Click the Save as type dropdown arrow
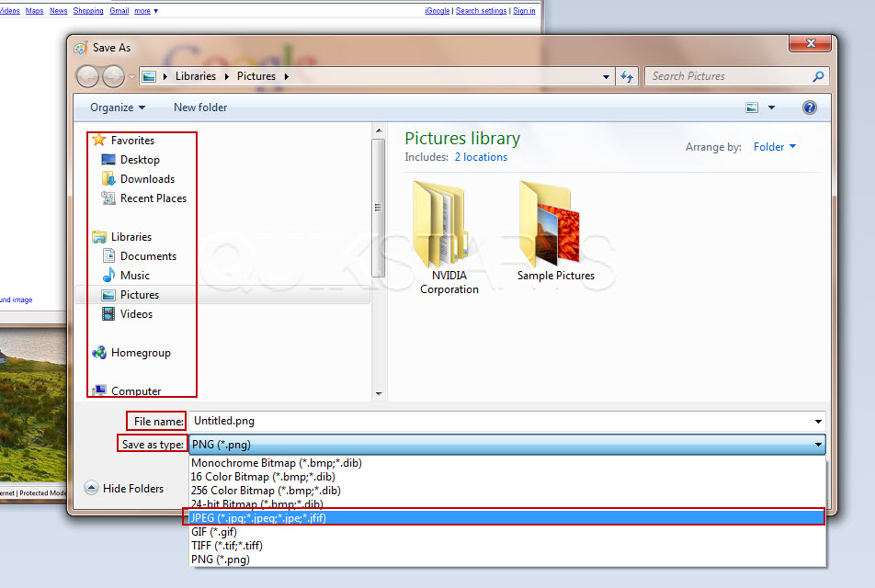The height and width of the screenshot is (588, 875). point(817,445)
